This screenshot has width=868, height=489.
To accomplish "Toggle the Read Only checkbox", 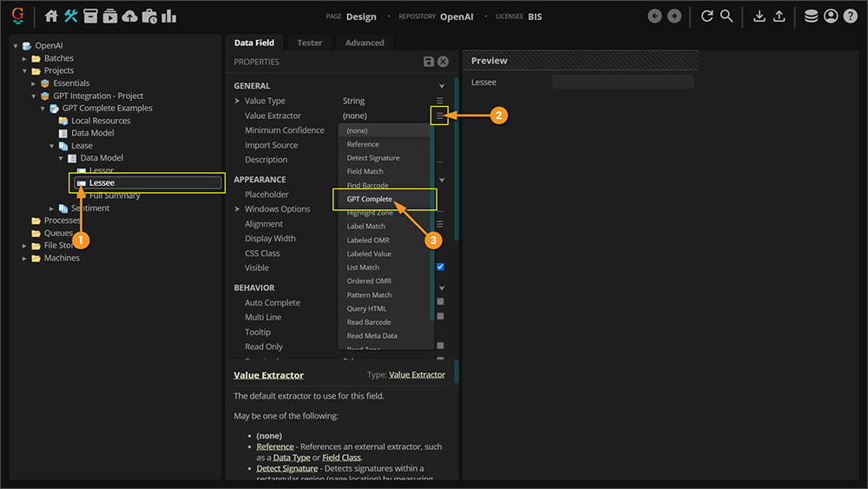I will (440, 346).
